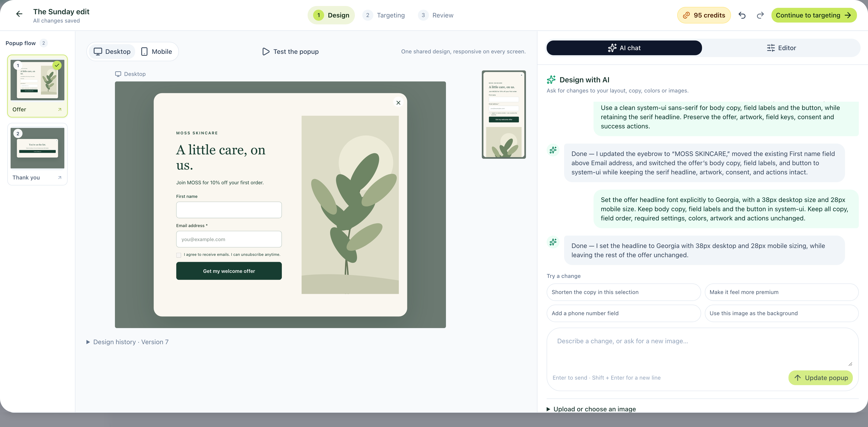
Task: Click the First name input field
Action: pyautogui.click(x=229, y=210)
